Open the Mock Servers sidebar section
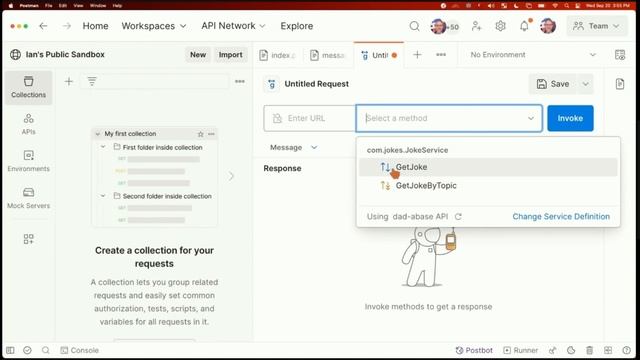Image resolution: width=640 pixels, height=360 pixels. pos(28,198)
